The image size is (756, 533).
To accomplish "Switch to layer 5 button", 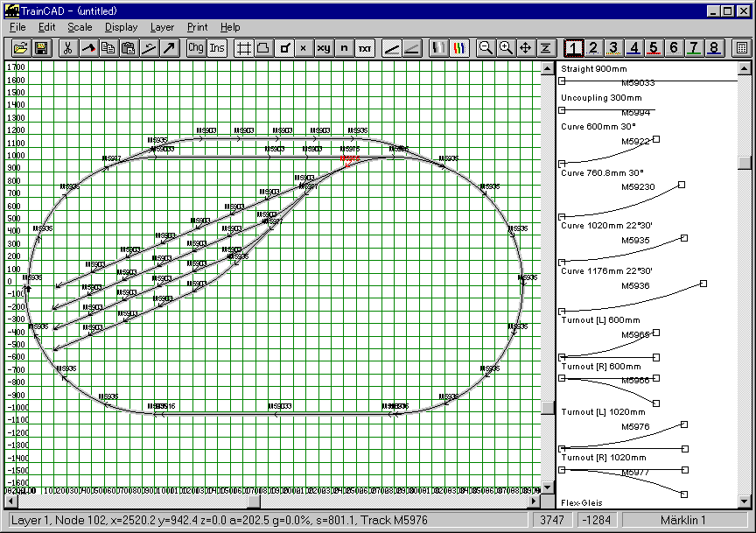I will coord(654,48).
